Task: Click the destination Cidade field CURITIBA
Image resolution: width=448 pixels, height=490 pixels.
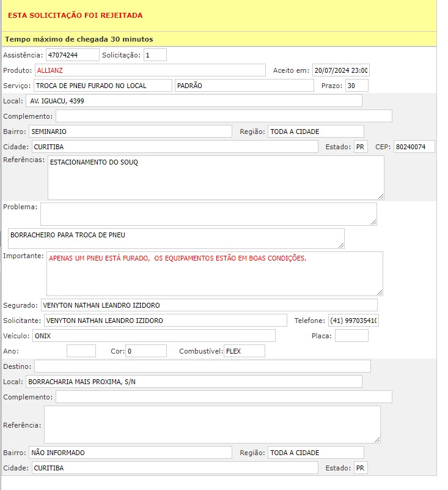Action: click(x=175, y=468)
